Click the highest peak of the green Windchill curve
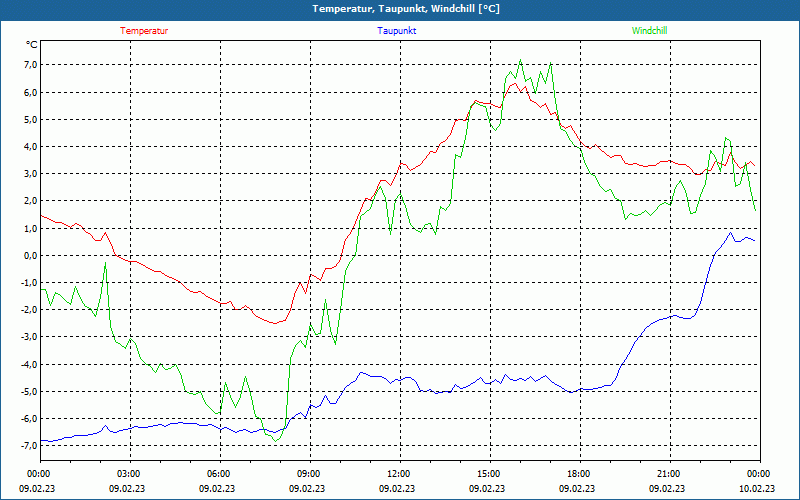800x500 pixels. point(520,60)
